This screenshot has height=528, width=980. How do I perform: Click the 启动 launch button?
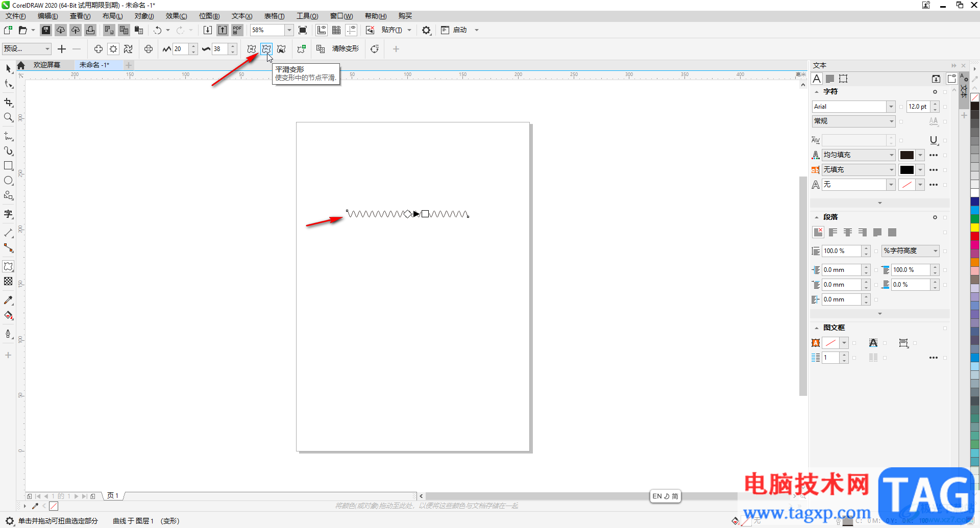coord(460,30)
